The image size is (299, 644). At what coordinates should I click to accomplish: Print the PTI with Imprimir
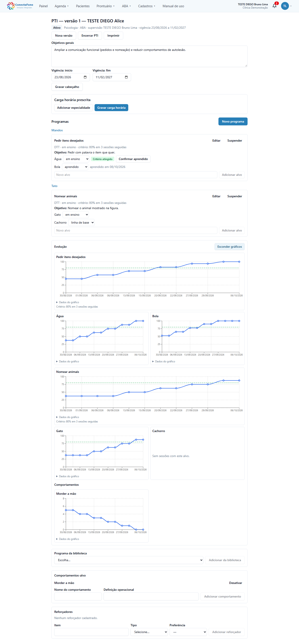[x=113, y=36]
